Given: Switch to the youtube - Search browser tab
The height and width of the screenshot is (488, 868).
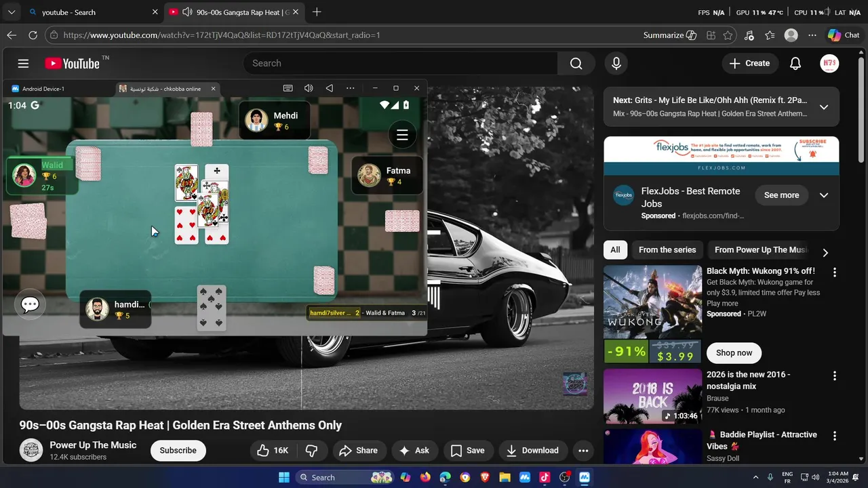Looking at the screenshot, I should 94,12.
